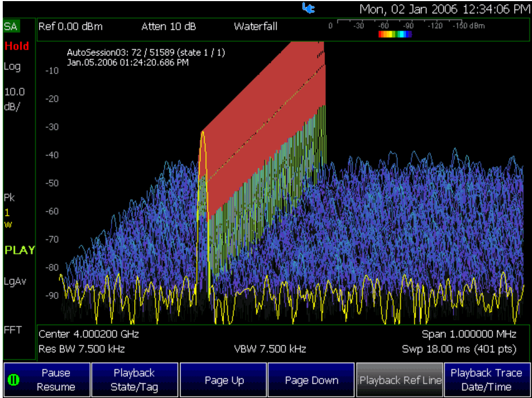This screenshot has width=532, height=398.
Task: Click the green pause icon
Action: [14, 380]
